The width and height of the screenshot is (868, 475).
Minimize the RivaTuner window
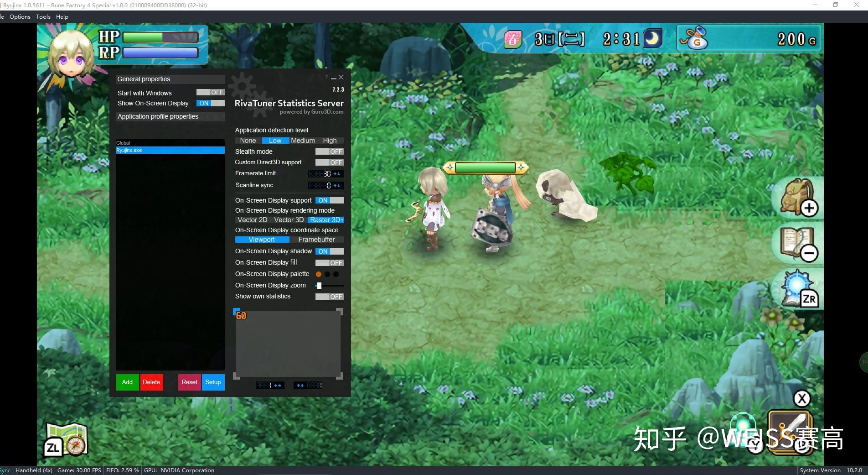[x=334, y=78]
